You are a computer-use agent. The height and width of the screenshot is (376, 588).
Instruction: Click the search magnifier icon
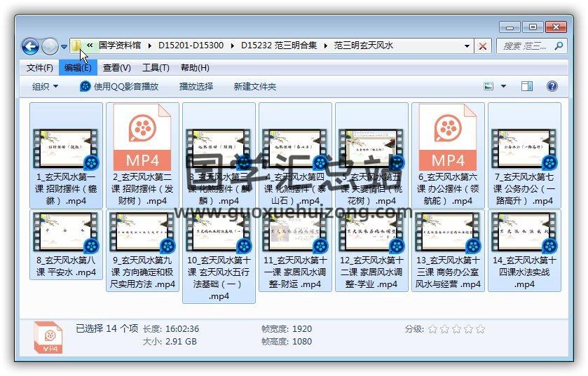click(559, 46)
